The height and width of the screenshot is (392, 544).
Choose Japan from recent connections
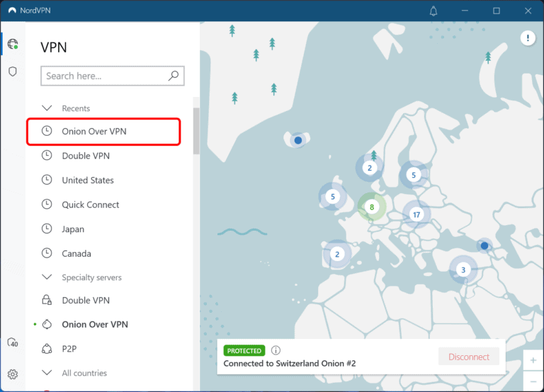(73, 229)
